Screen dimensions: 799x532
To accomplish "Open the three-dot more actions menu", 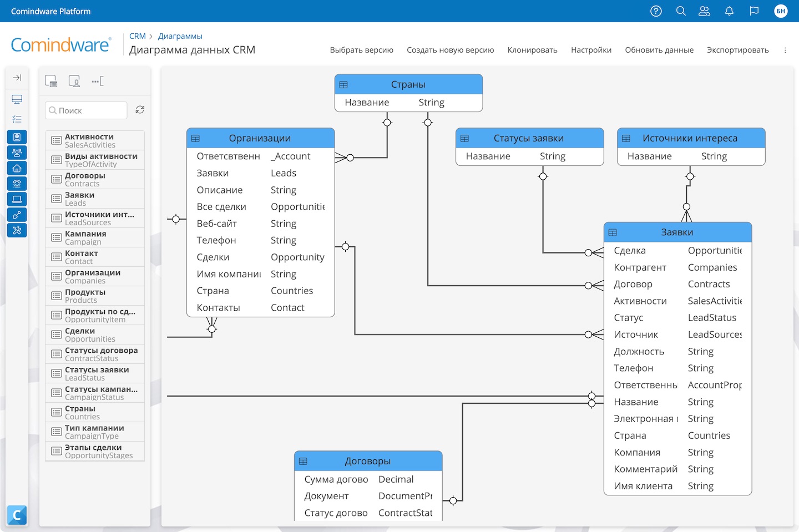I will [x=785, y=50].
